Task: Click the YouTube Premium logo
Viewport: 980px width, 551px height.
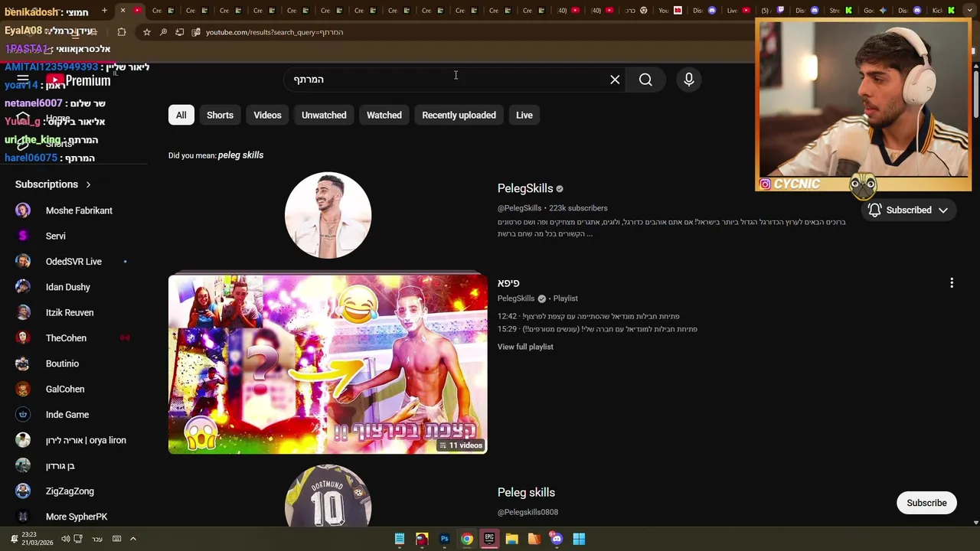Action: click(78, 80)
